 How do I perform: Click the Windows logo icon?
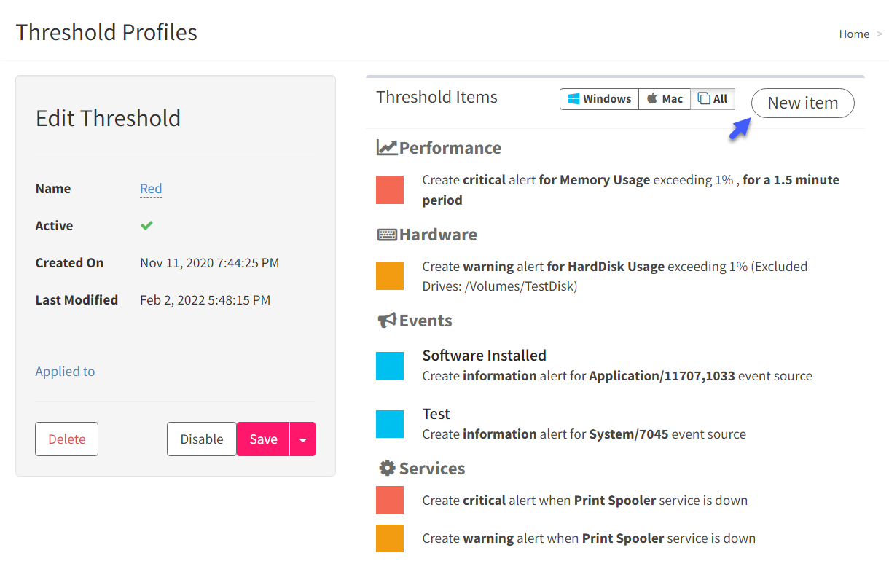[x=574, y=99]
